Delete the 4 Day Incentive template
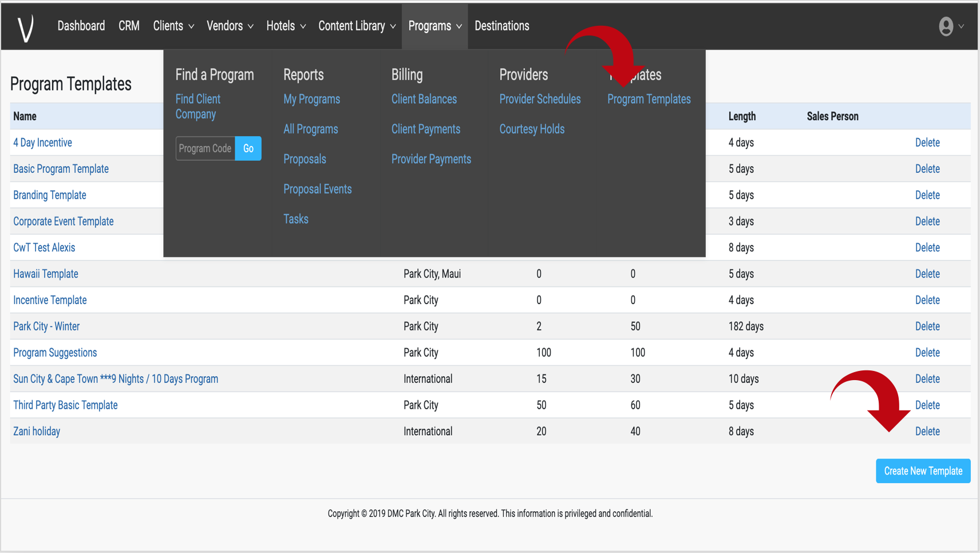Image resolution: width=980 pixels, height=553 pixels. coord(927,143)
